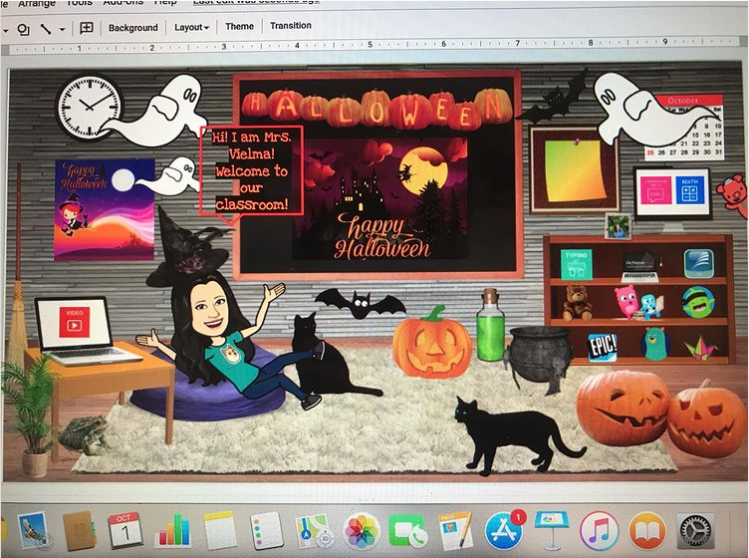The height and width of the screenshot is (558, 749).
Task: Expand the Layout dropdown
Action: click(191, 27)
